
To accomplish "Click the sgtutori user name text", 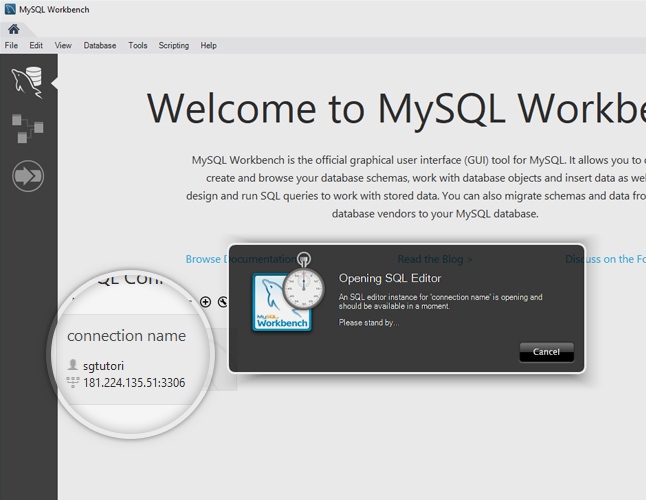I will pyautogui.click(x=103, y=366).
